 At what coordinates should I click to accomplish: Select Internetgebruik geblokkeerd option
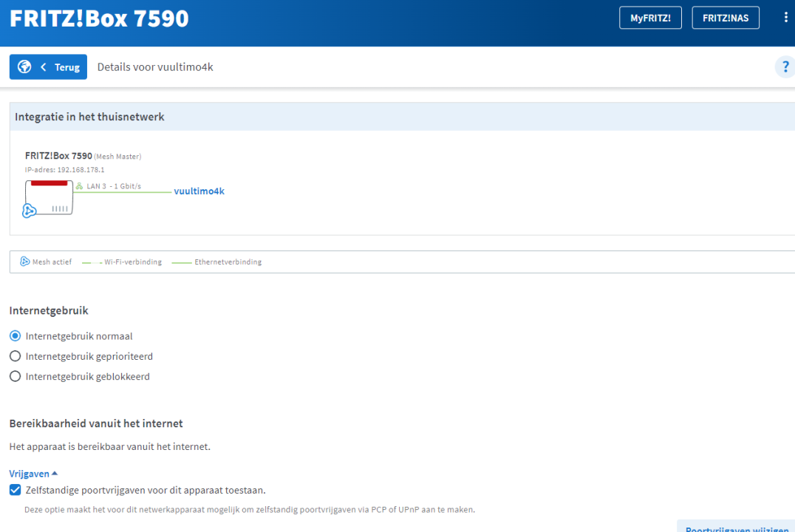16,376
